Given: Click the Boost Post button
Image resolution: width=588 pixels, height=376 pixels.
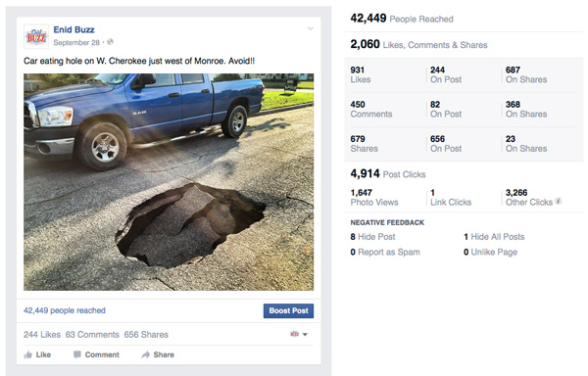Looking at the screenshot, I should pyautogui.click(x=288, y=310).
